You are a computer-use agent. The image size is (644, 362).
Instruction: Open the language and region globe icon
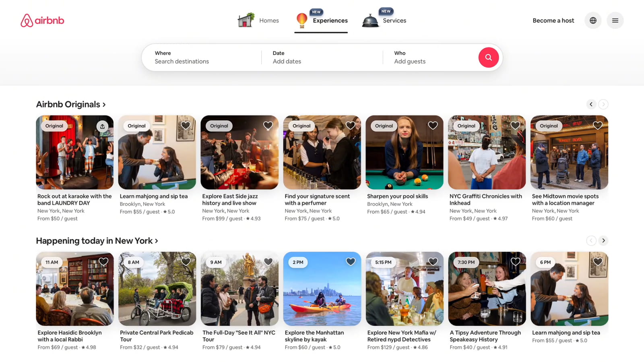click(592, 20)
